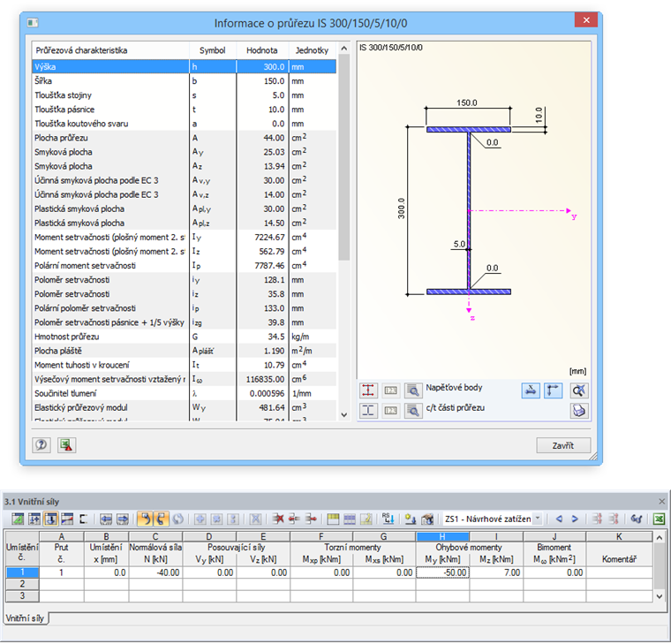
Task: Select the Vnitřní síly tab
Action: (x=26, y=617)
